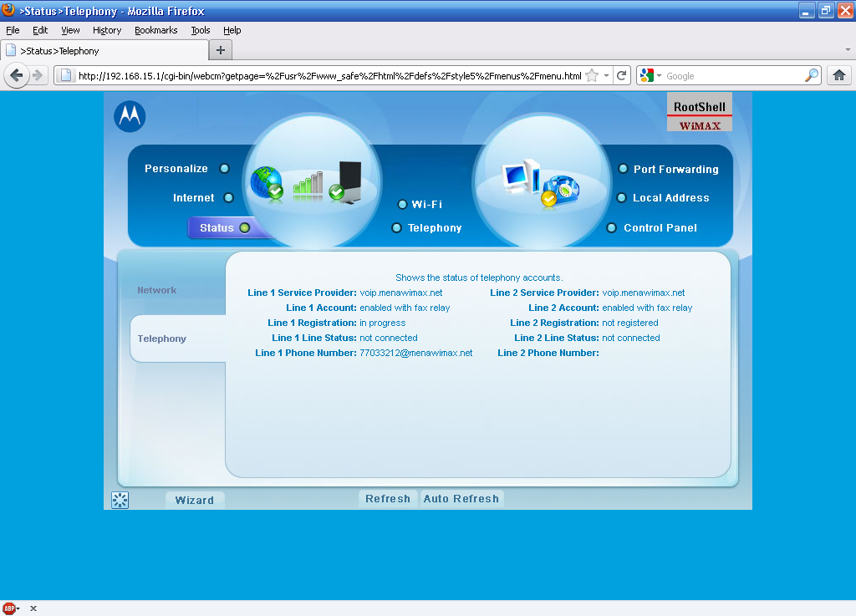Click the green signal strength bars icon

point(308,185)
